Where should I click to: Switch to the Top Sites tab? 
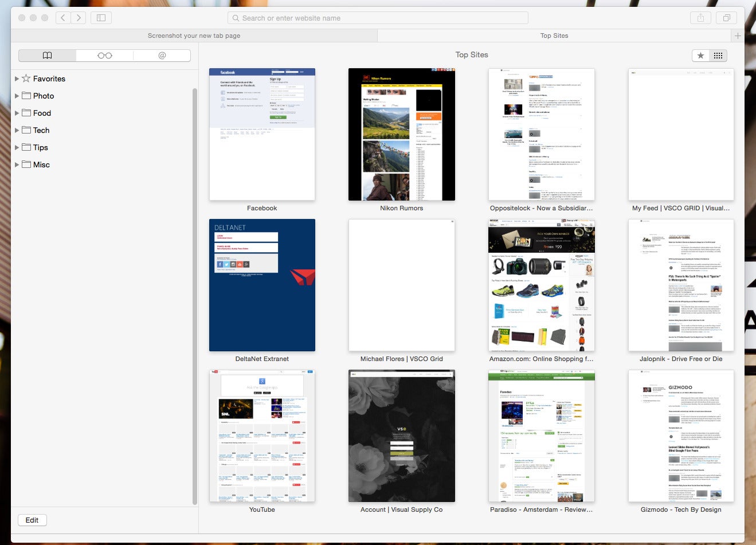pos(554,36)
